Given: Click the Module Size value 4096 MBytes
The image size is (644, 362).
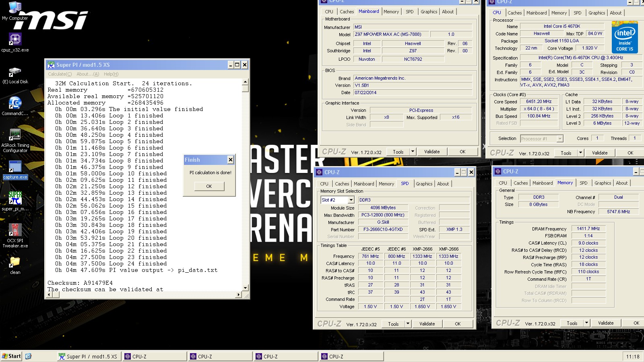Looking at the screenshot, I should [383, 208].
